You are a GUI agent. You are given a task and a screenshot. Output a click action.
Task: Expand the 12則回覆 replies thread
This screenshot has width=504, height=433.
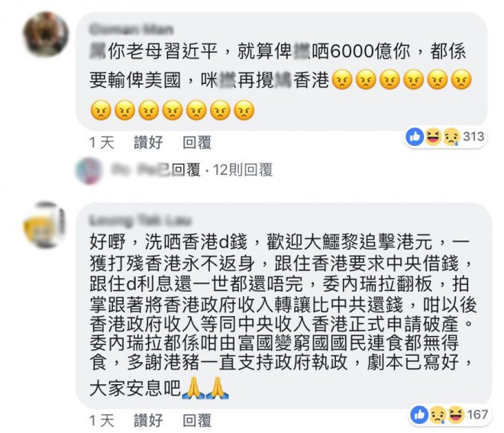pos(243,170)
